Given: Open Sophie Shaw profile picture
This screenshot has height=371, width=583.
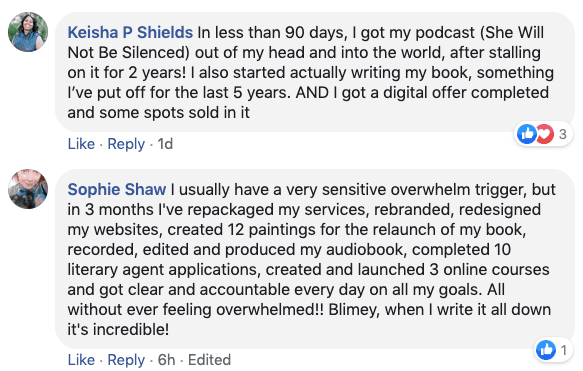Looking at the screenshot, I should pos(28,189).
